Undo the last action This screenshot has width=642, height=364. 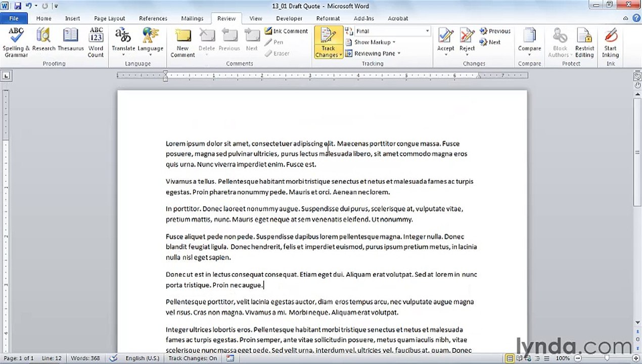(x=28, y=6)
